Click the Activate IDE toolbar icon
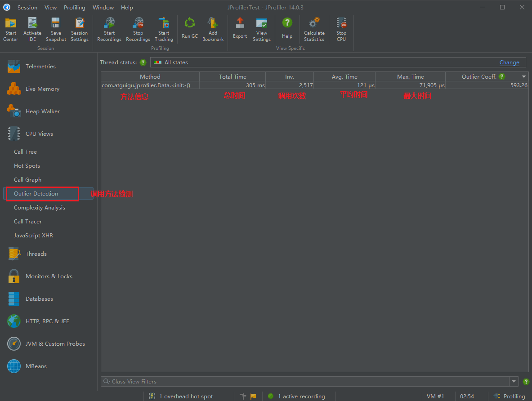The image size is (532, 401). pyautogui.click(x=32, y=29)
